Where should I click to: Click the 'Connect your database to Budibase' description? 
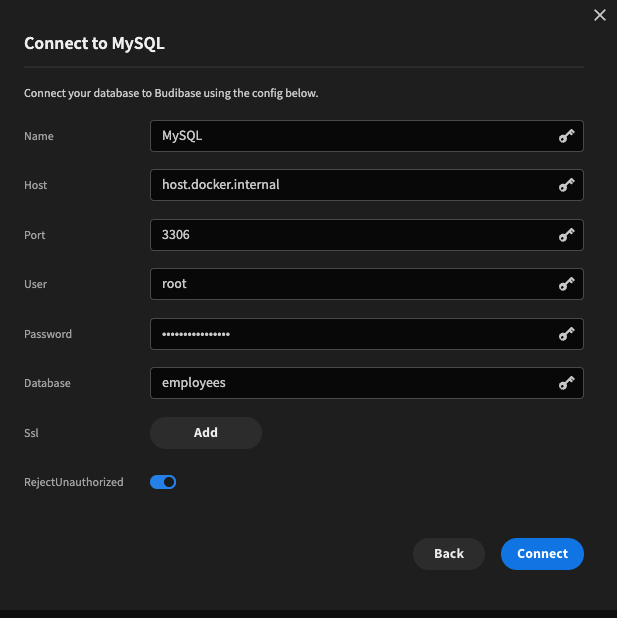tap(171, 93)
